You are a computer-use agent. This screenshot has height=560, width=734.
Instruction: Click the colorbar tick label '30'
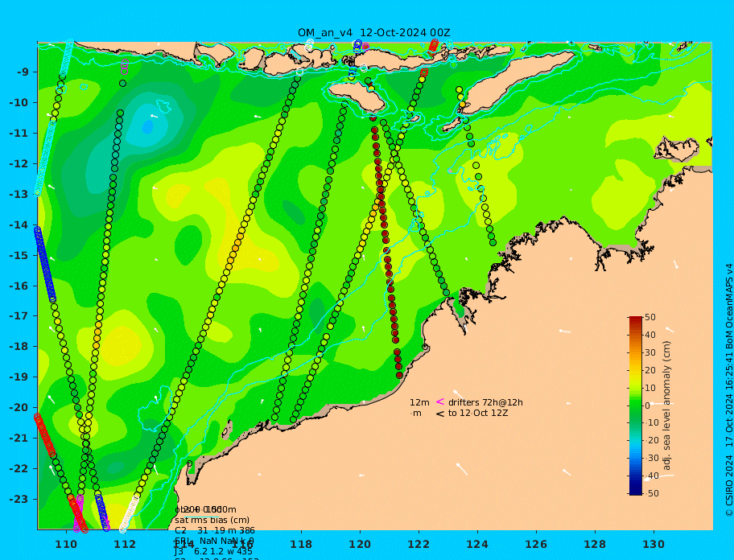click(x=650, y=352)
